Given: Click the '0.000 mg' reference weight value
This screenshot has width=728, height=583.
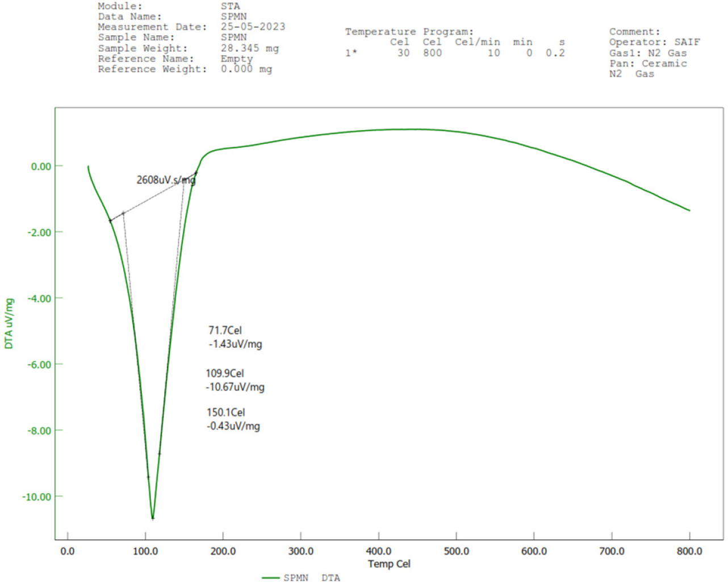Looking at the screenshot, I should pos(246,69).
